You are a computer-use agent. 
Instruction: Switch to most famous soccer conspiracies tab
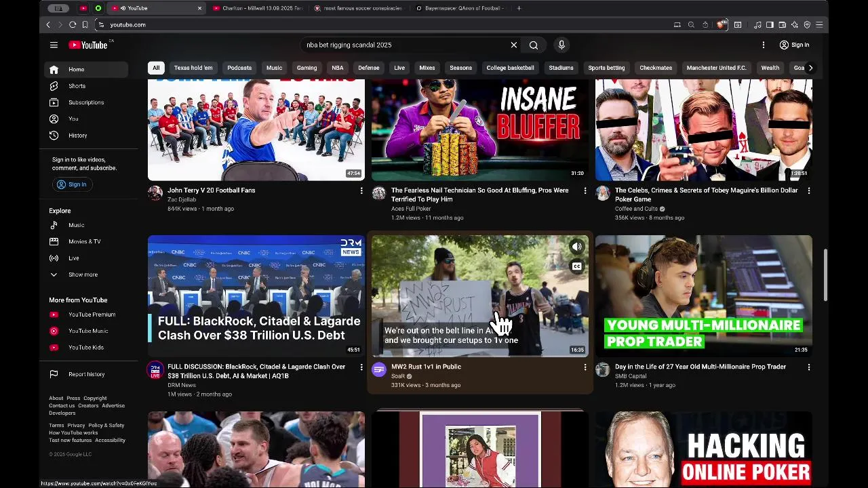(x=359, y=8)
